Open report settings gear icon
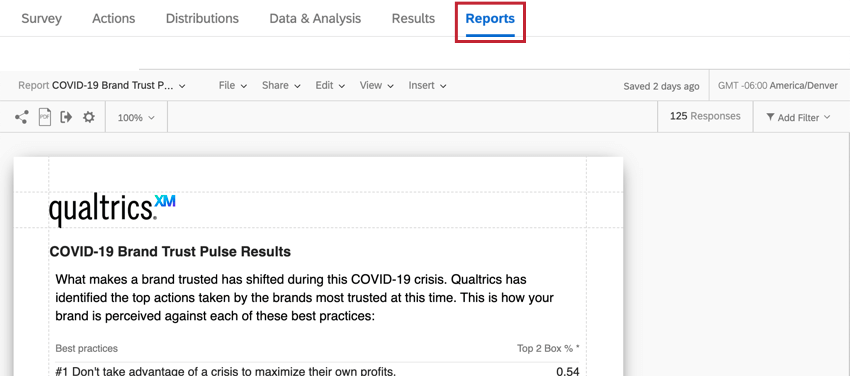Image resolution: width=850 pixels, height=376 pixels. (x=89, y=117)
